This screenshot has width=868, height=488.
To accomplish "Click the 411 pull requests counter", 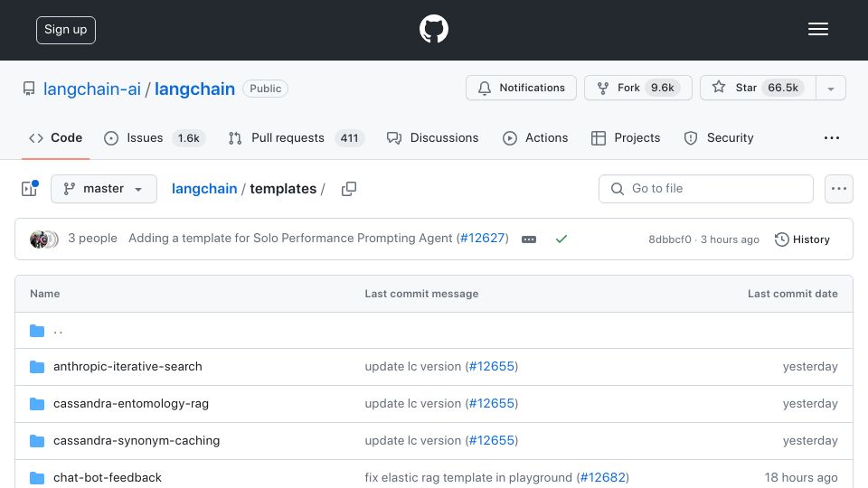I will (x=349, y=137).
